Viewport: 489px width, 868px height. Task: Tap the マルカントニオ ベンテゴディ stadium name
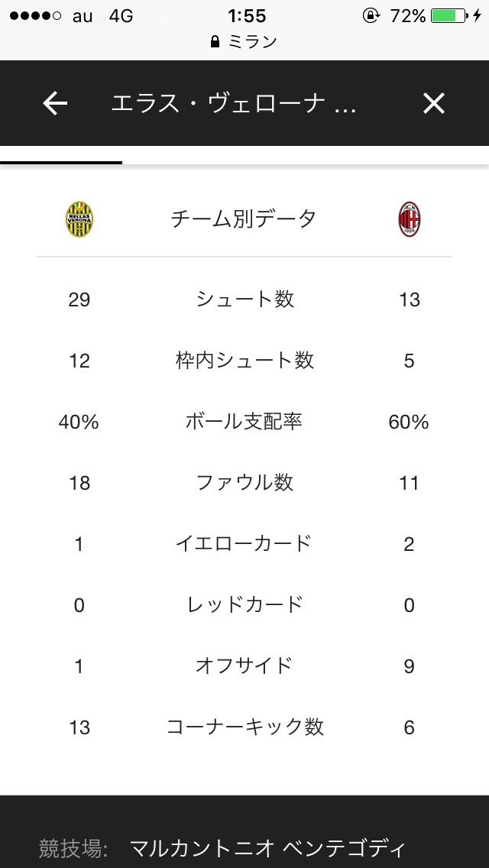point(267,848)
